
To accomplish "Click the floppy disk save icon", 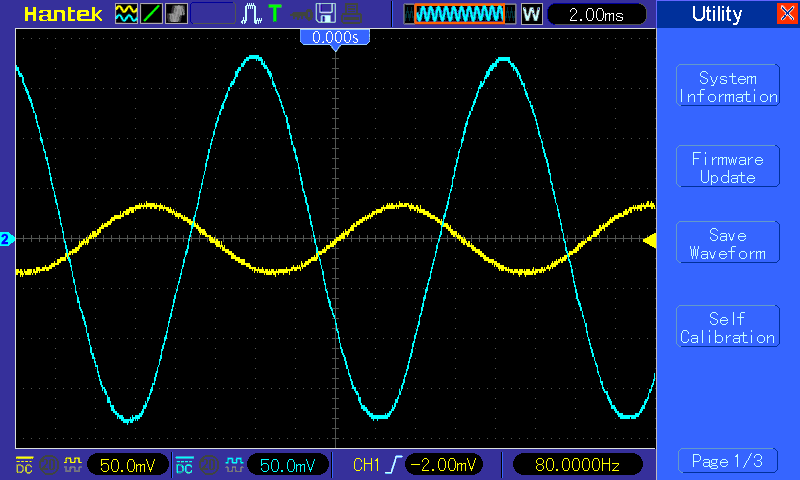I will (x=326, y=14).
